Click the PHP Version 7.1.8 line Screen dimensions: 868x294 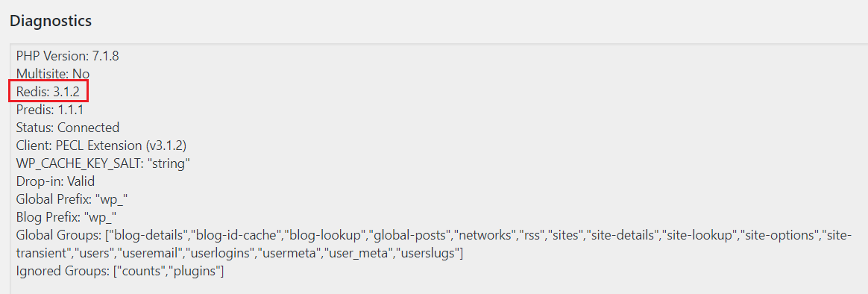click(x=68, y=56)
